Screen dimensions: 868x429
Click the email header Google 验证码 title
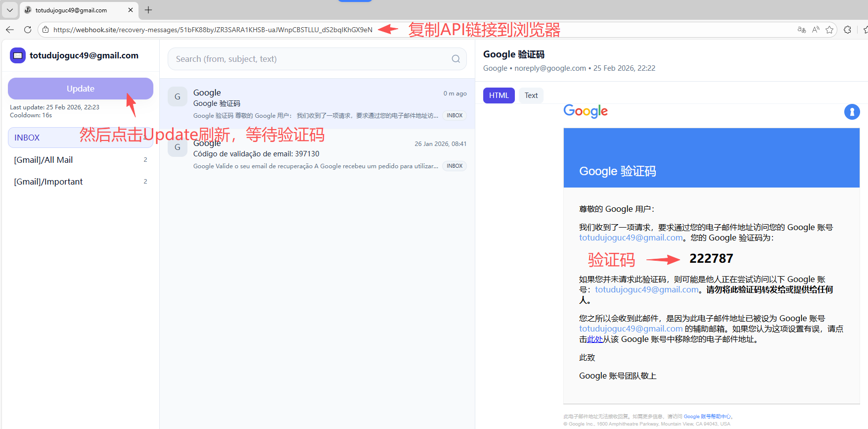click(x=513, y=54)
